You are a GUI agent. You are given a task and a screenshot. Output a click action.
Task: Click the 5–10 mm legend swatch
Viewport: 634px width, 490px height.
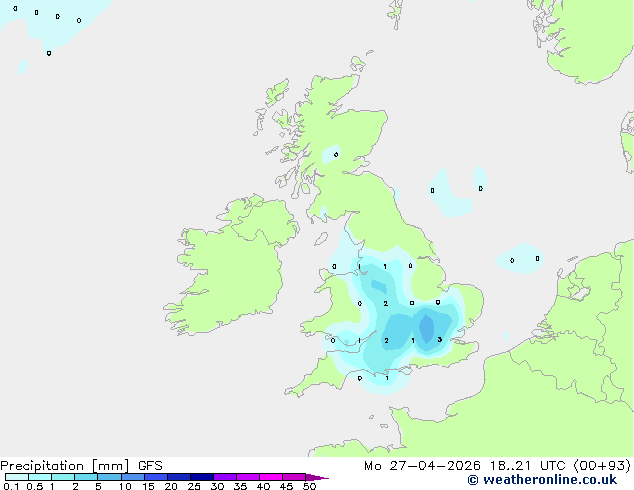[x=110, y=477]
